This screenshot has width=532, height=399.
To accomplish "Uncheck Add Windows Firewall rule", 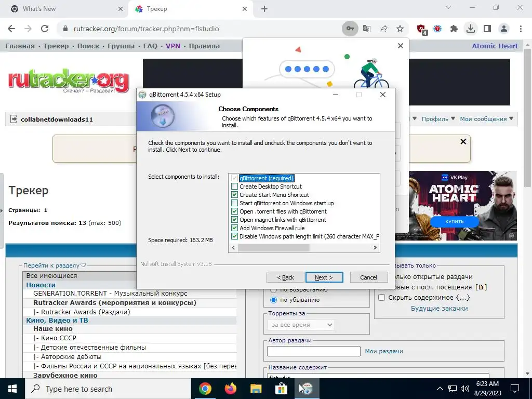I will tap(234, 228).
